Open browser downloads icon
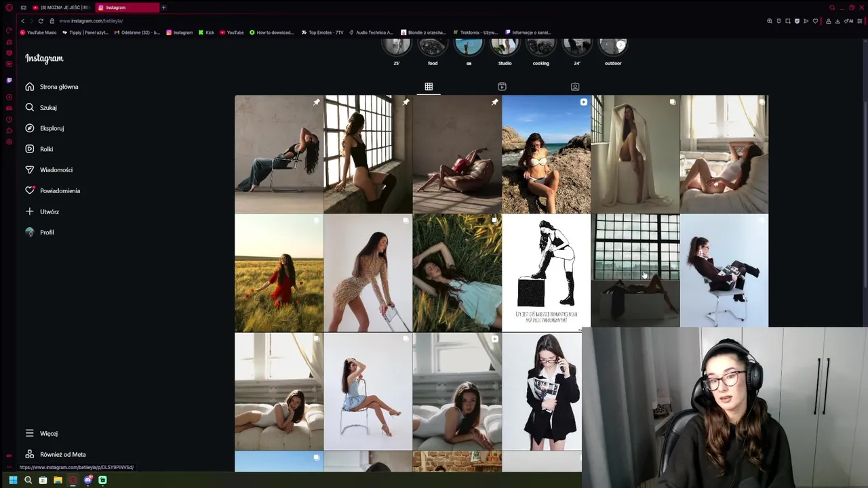Image resolution: width=868 pixels, height=488 pixels. (837, 21)
